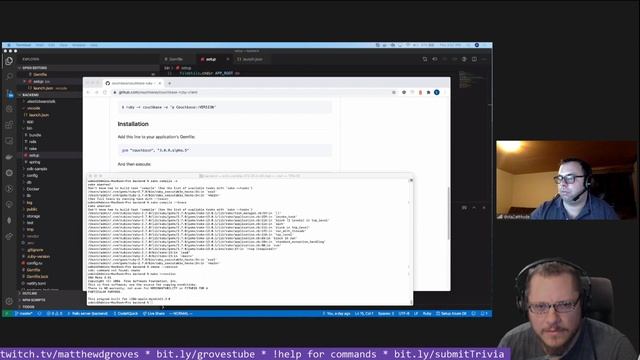Open the Help menu in the menu bar
The height and width of the screenshot is (360, 640).
93,45
